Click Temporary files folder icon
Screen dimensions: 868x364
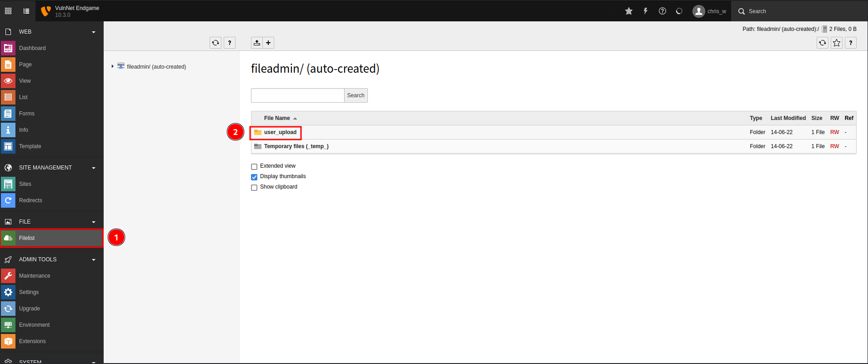click(258, 146)
